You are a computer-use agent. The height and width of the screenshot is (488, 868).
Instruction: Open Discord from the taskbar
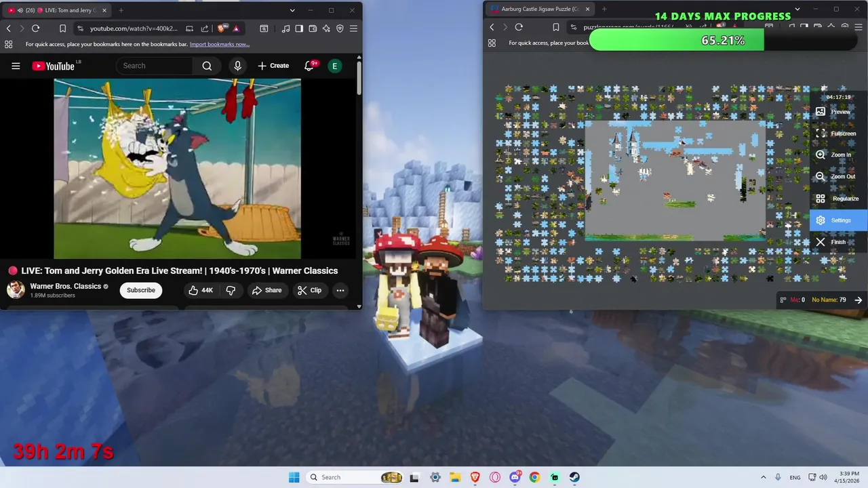click(x=515, y=477)
